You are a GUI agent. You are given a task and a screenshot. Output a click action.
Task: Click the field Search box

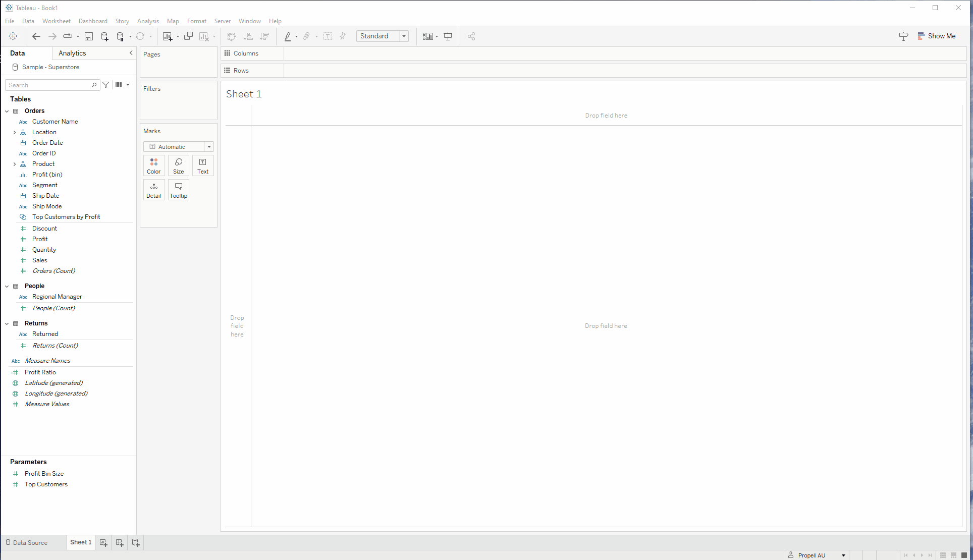[x=48, y=85]
